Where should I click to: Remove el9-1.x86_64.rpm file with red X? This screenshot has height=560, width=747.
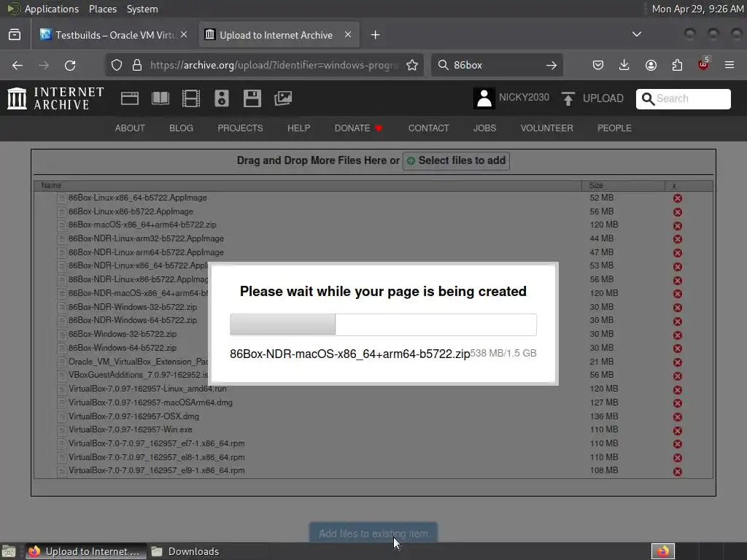[678, 472]
